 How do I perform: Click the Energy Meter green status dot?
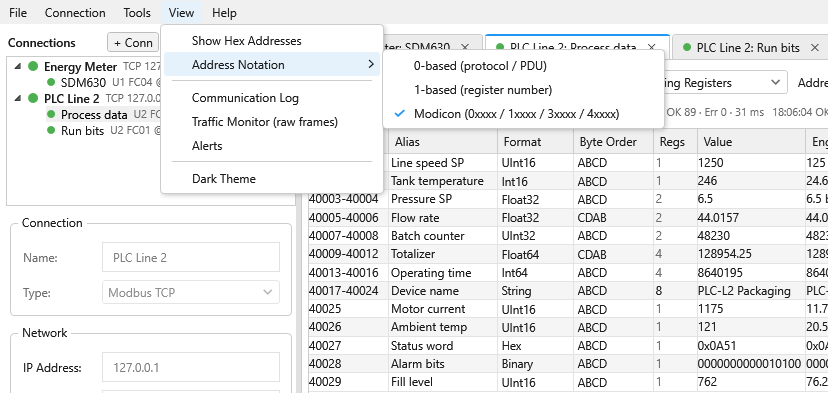click(x=33, y=67)
